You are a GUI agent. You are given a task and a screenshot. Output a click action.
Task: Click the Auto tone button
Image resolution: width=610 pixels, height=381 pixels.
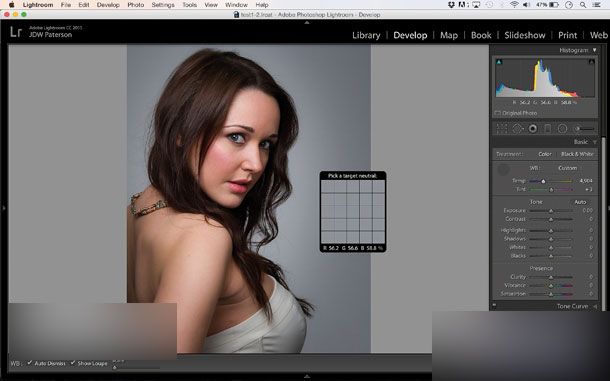[580, 202]
